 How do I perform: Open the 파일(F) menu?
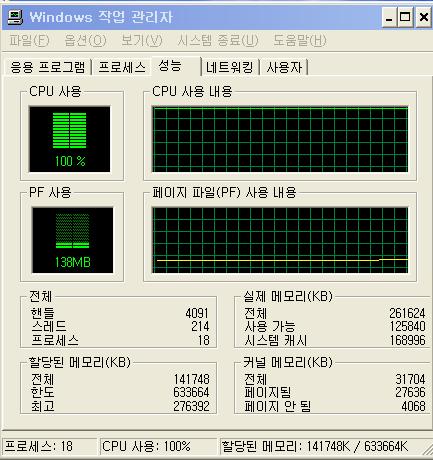[29, 41]
